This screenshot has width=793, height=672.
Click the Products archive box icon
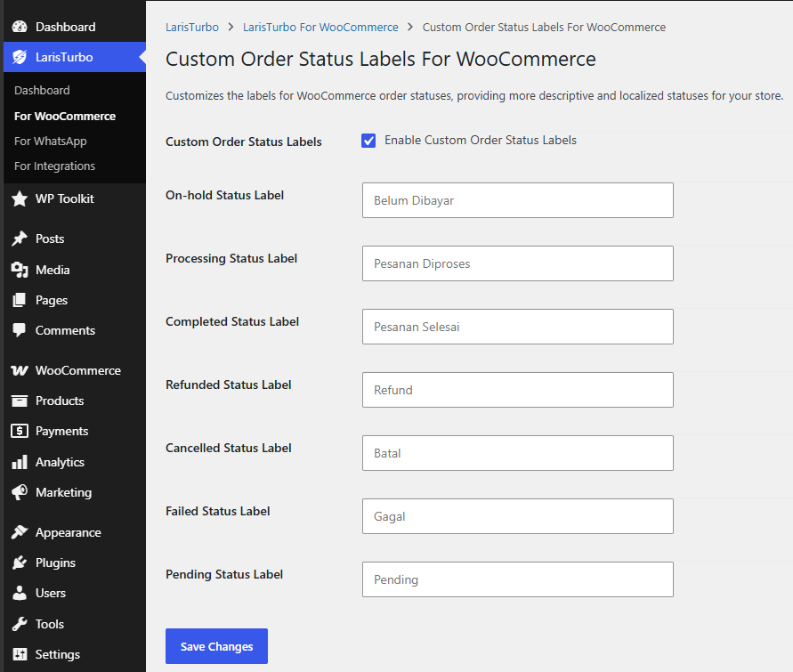point(20,401)
